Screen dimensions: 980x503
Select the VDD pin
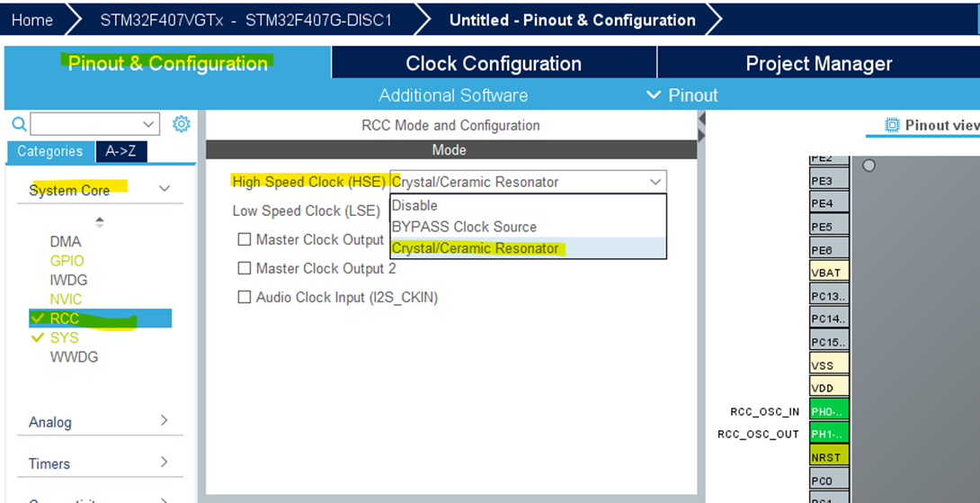pyautogui.click(x=829, y=387)
